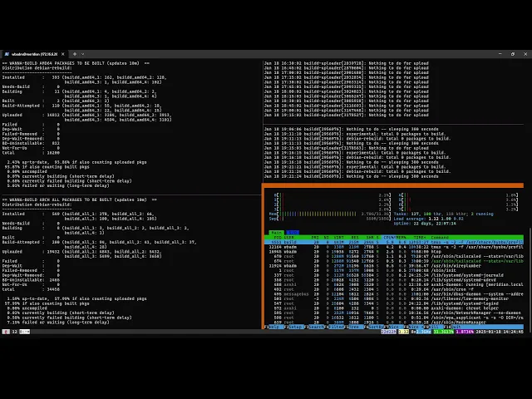Click the htop Command column header
532x399 pixels.
[440, 237]
